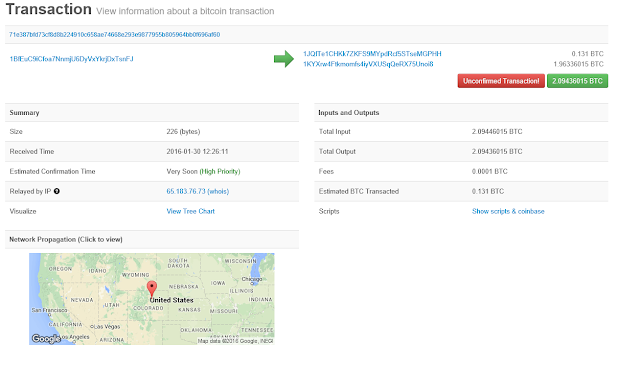Screen dimensions: 640x369
Task: Click the United States map thumbnail
Action: (x=152, y=299)
